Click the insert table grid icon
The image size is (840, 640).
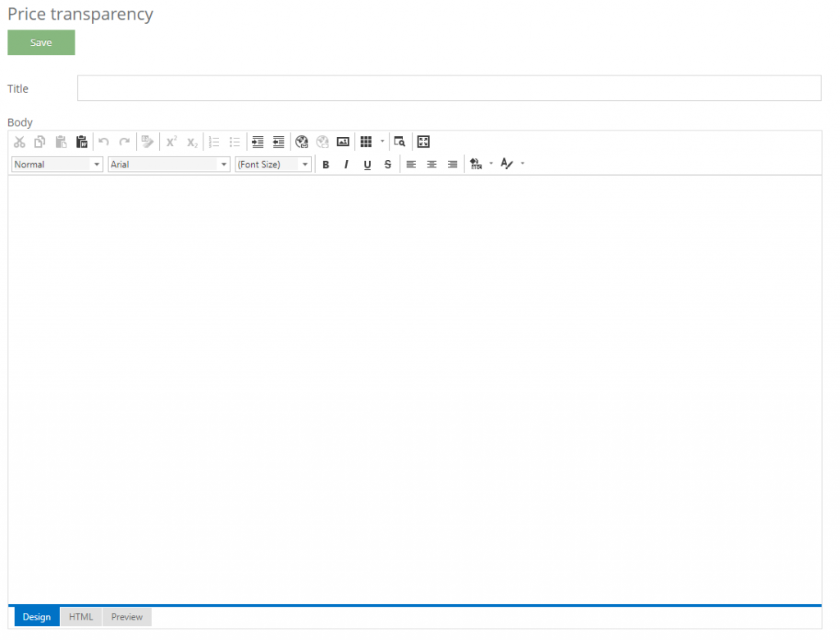point(366,142)
